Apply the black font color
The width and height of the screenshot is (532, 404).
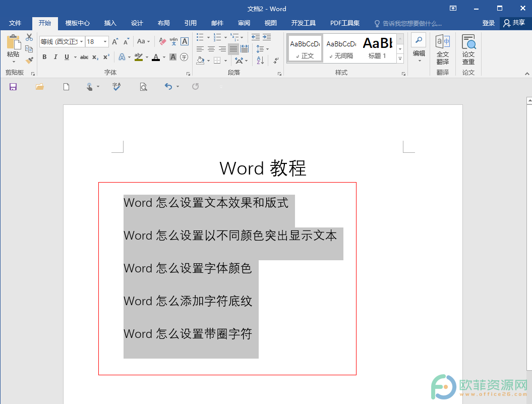[156, 57]
